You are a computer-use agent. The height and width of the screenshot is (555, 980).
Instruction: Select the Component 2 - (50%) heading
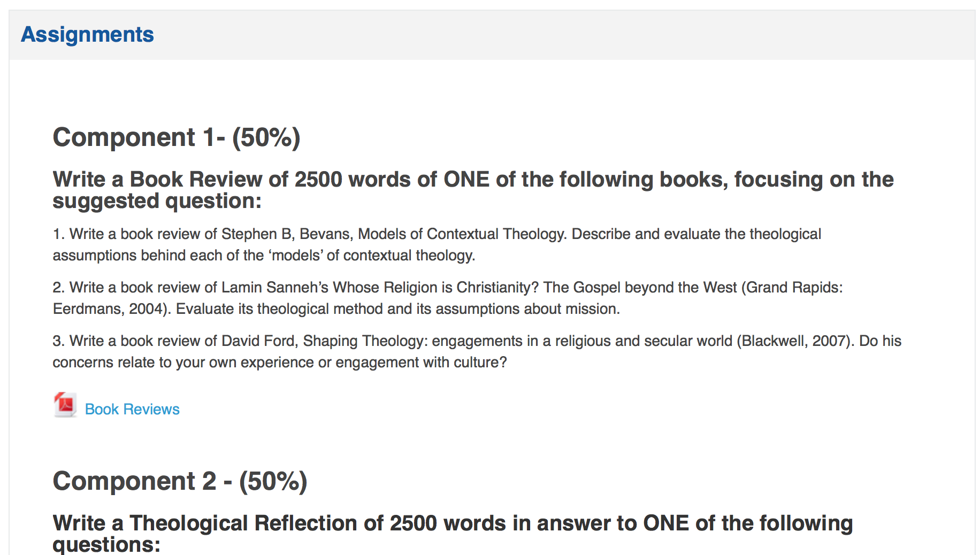coord(180,481)
